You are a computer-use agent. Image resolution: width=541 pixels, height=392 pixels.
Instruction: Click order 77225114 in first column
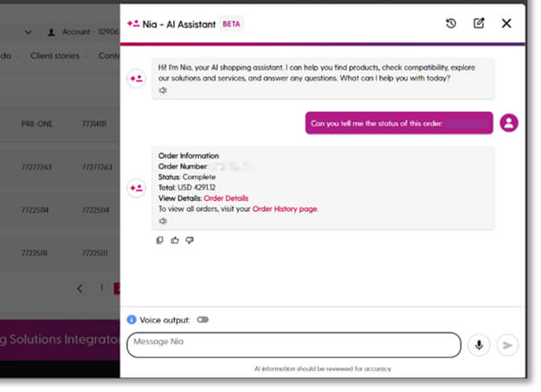[35, 210]
